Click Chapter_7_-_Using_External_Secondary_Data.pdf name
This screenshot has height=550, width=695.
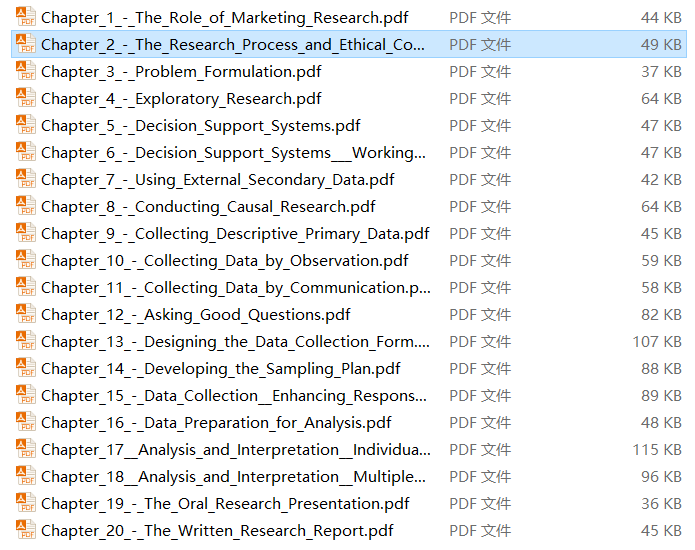click(218, 180)
